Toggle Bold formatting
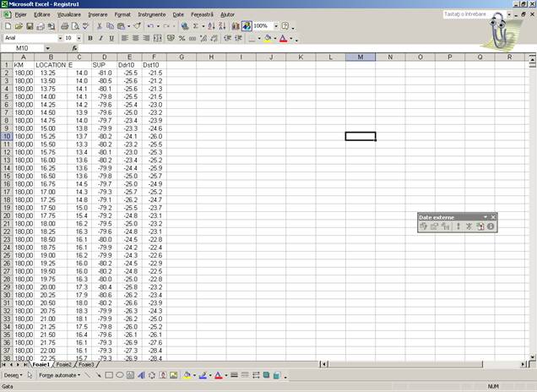The image size is (537, 392). click(x=89, y=38)
